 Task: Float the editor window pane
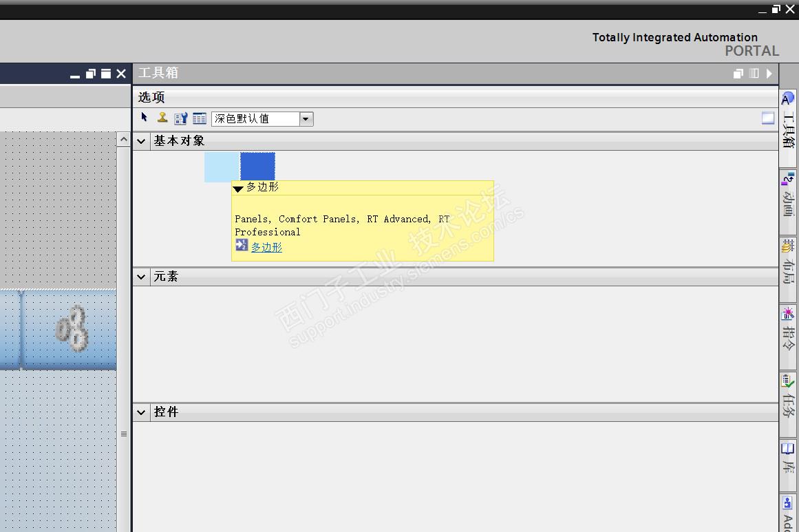tap(91, 74)
